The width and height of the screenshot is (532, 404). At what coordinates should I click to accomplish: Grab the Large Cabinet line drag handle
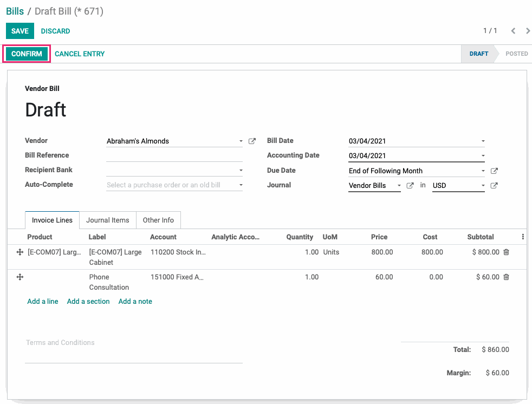[x=20, y=252]
